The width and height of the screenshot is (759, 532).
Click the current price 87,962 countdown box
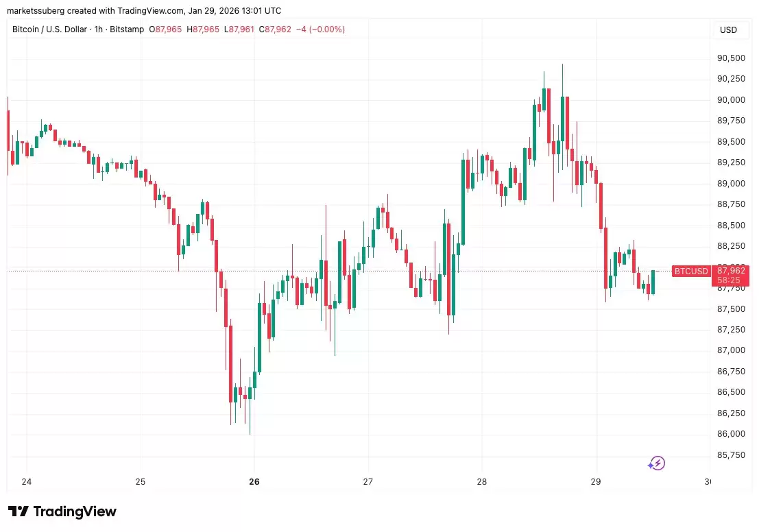(x=731, y=275)
